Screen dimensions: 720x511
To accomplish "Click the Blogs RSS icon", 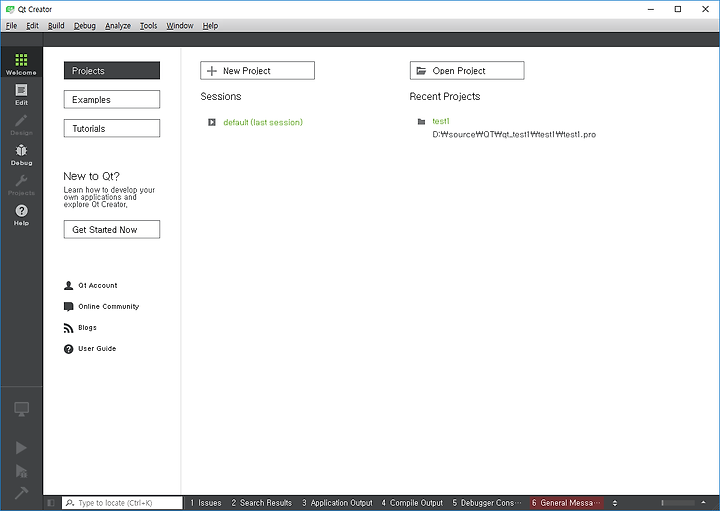I will coord(68,328).
